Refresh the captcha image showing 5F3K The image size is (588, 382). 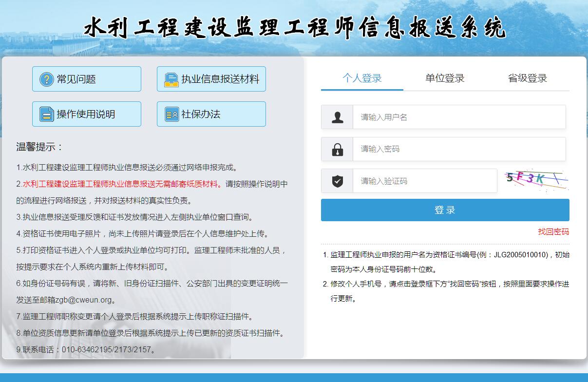coord(537,180)
